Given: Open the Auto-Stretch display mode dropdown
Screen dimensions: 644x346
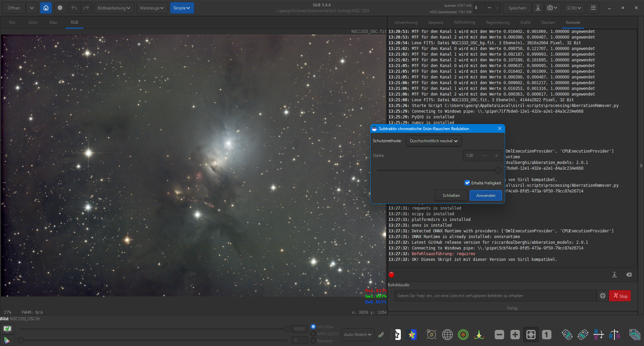Looking at the screenshot, I should (358, 335).
